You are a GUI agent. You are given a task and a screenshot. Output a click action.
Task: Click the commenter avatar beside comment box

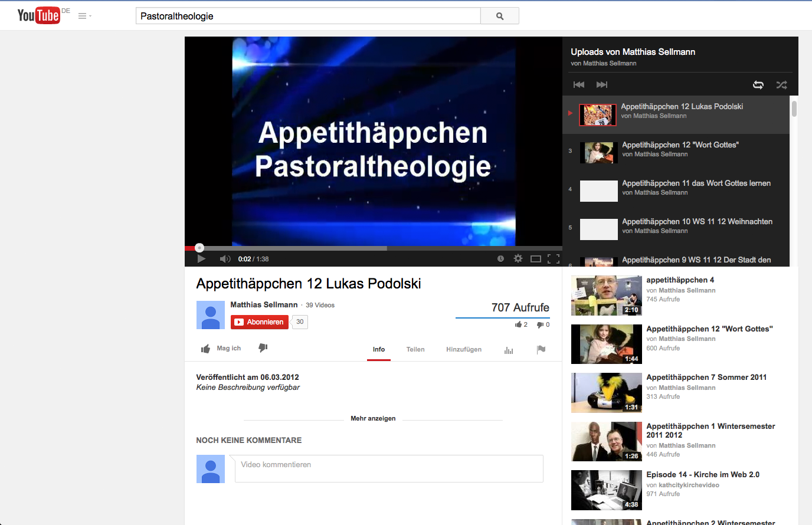point(211,469)
